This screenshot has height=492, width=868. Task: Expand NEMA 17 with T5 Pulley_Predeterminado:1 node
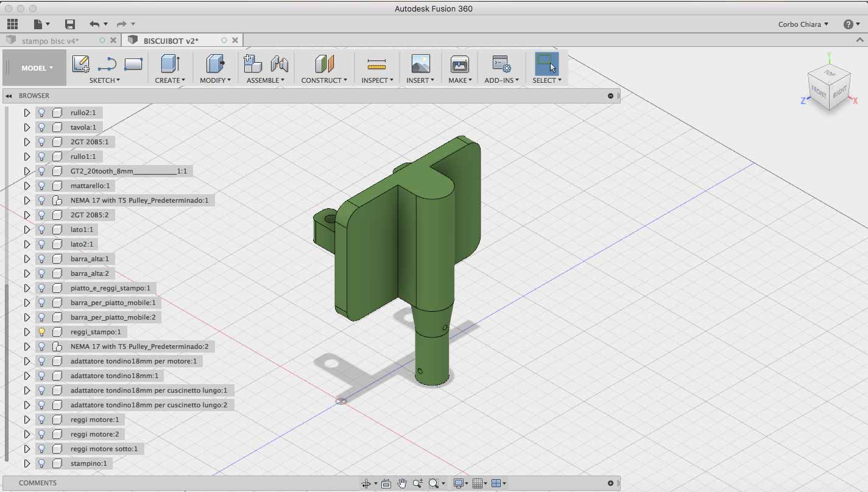point(27,200)
